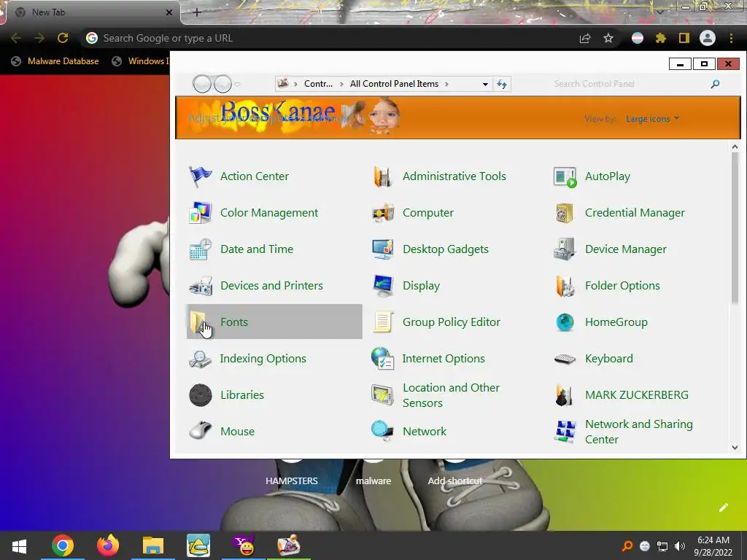Open the Libraries icon
Image resolution: width=747 pixels, height=560 pixels.
click(x=200, y=395)
